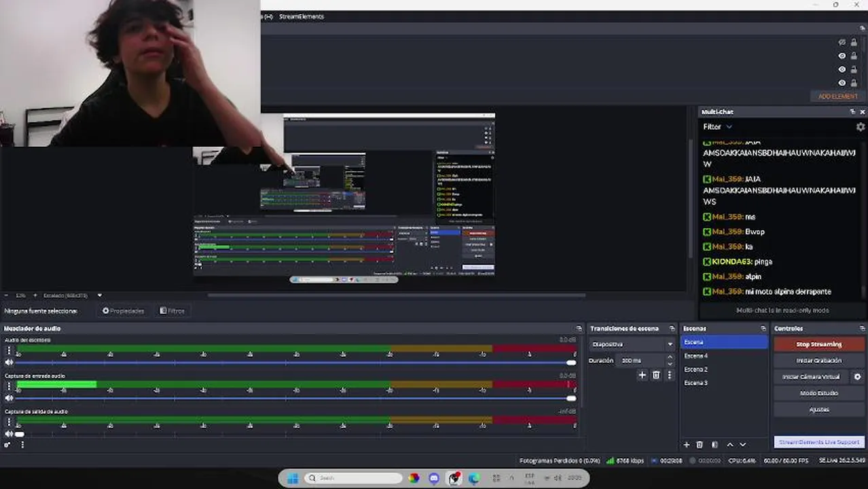Add a new scene transition with plus icon

(x=642, y=375)
